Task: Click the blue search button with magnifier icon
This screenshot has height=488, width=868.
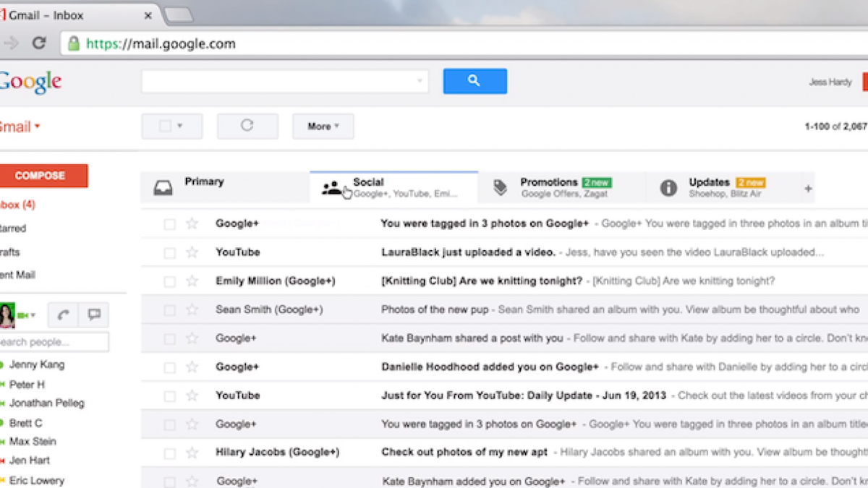Action: pos(475,81)
